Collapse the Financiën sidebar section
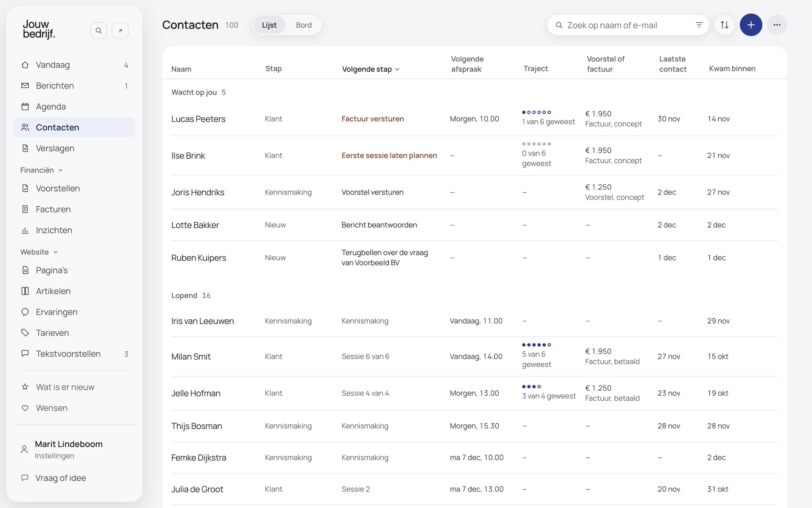This screenshot has height=508, width=812. click(41, 170)
